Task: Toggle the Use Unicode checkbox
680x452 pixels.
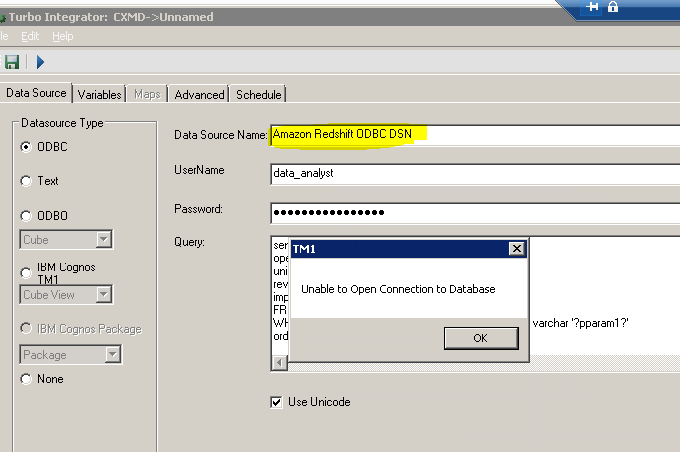Action: pos(276,402)
